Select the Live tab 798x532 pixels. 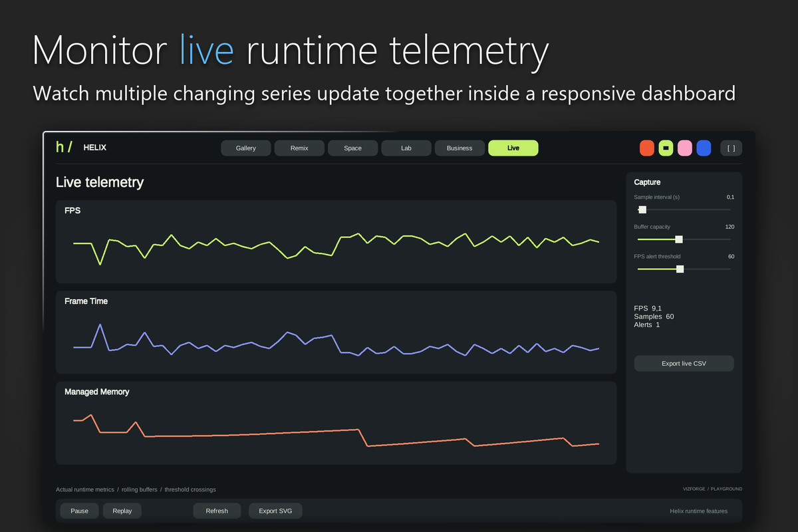pyautogui.click(x=513, y=148)
